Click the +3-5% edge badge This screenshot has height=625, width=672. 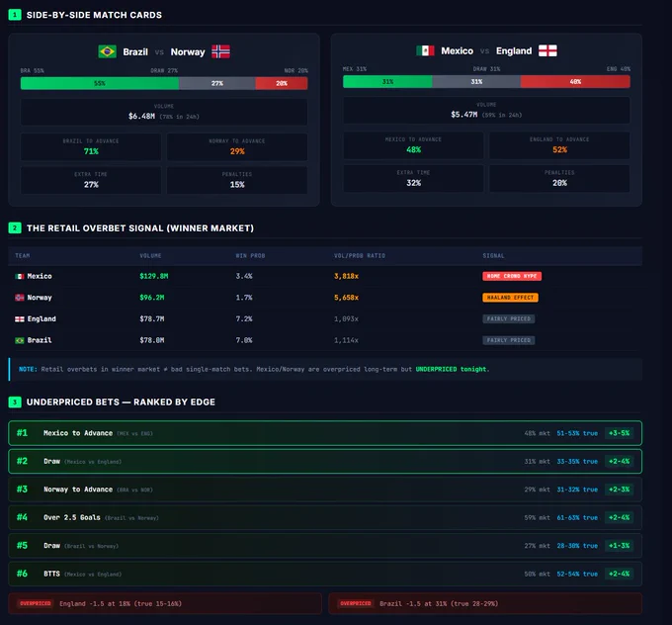(x=619, y=433)
